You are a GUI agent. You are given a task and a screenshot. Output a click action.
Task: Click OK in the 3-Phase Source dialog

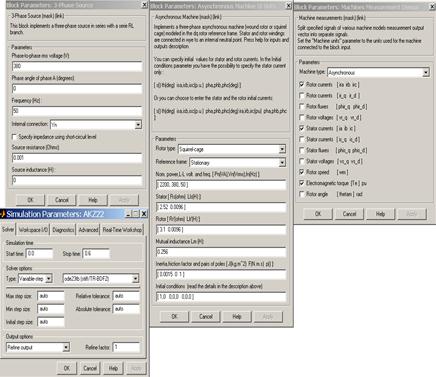[30, 200]
